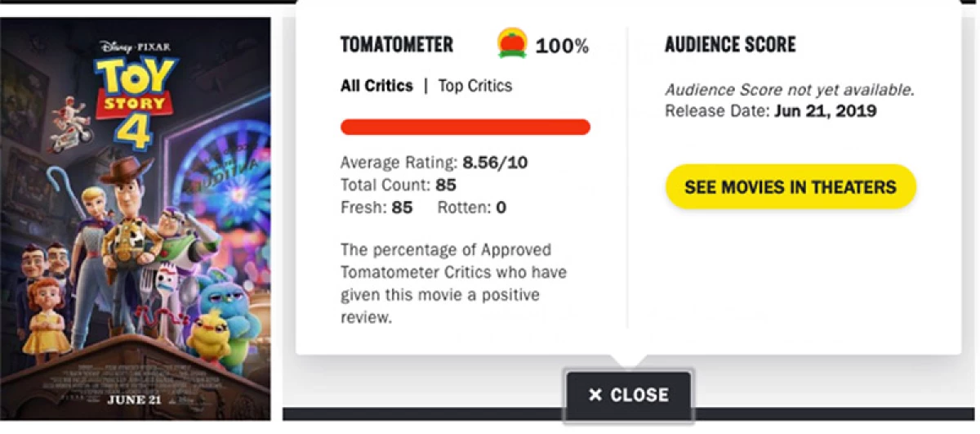Screen dimensions: 980x434
Task: Click the Average Rating 8.56/10 text
Action: tap(434, 163)
